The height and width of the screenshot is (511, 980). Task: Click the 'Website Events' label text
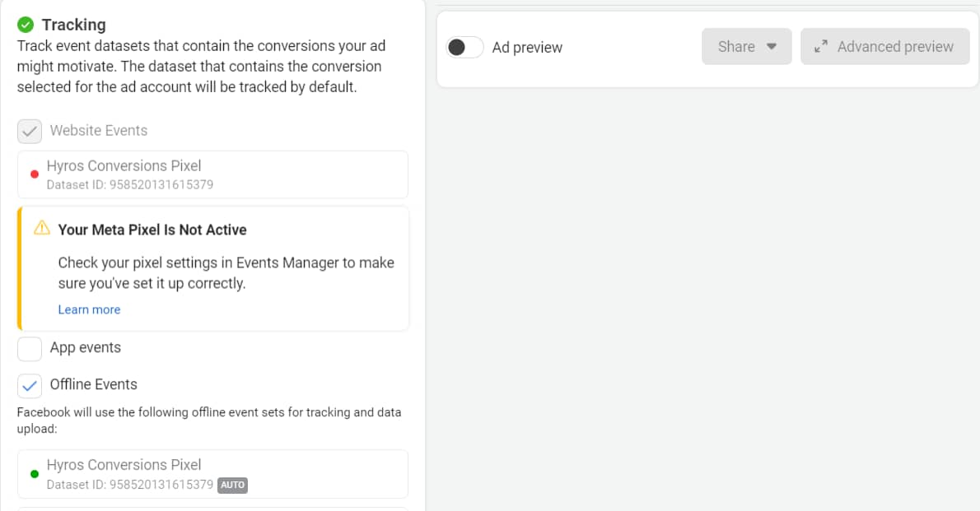(x=99, y=131)
